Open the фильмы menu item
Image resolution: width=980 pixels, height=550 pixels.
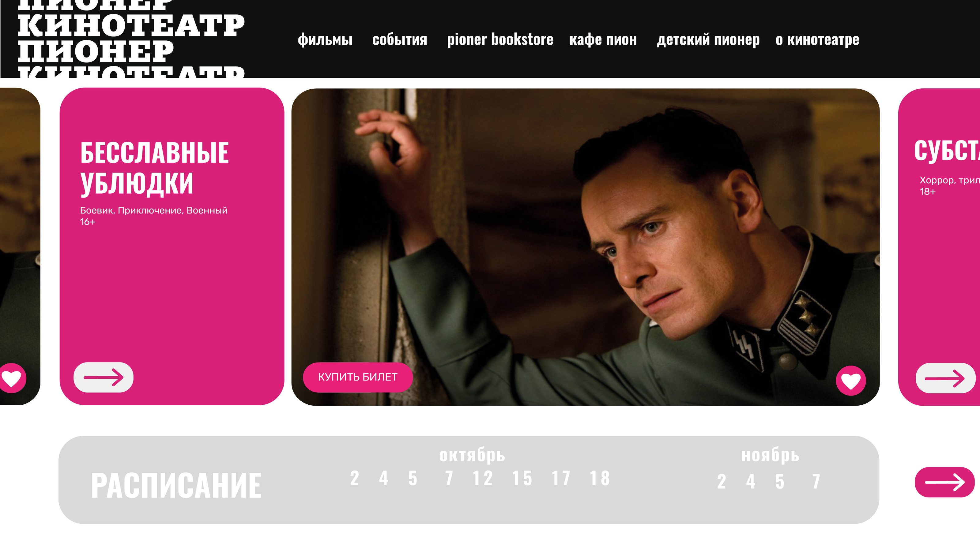325,39
